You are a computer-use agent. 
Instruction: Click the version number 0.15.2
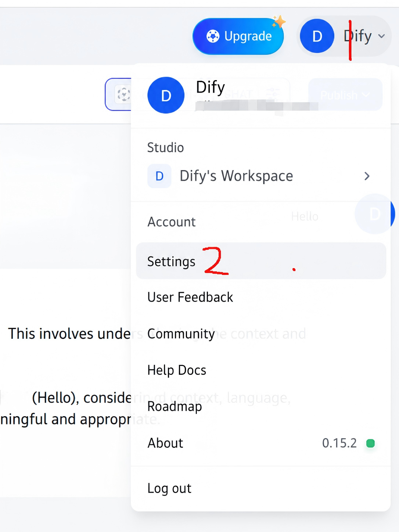click(x=339, y=443)
